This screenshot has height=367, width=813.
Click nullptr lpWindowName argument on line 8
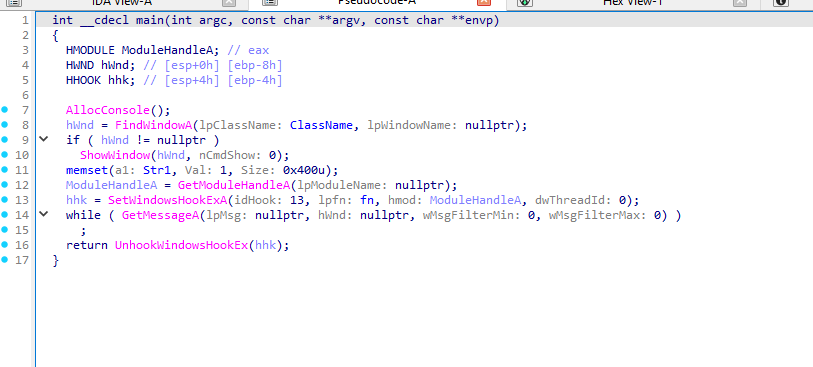click(490, 125)
